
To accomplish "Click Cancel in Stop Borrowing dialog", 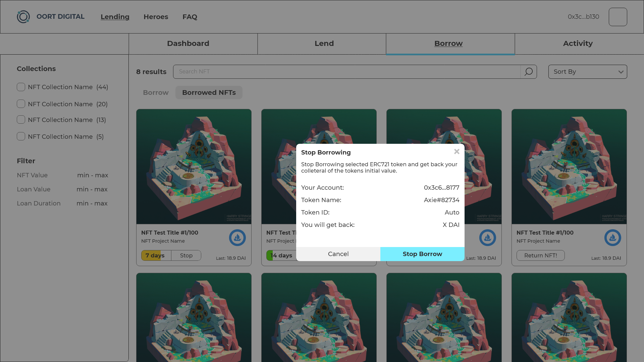I will point(338,254).
